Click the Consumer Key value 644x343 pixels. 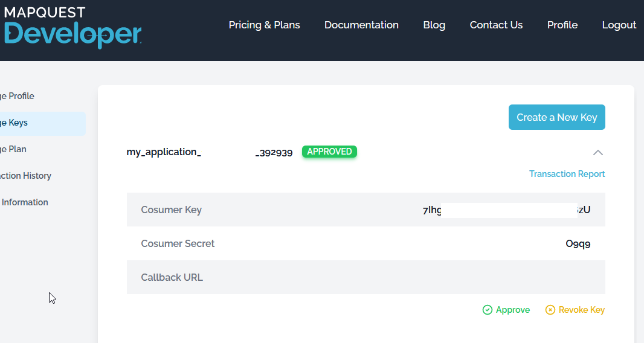506,210
